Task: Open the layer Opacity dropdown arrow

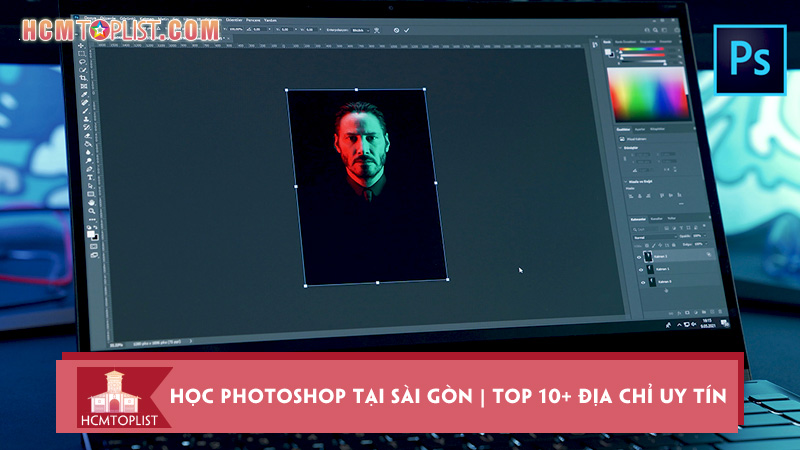Action: (x=705, y=236)
